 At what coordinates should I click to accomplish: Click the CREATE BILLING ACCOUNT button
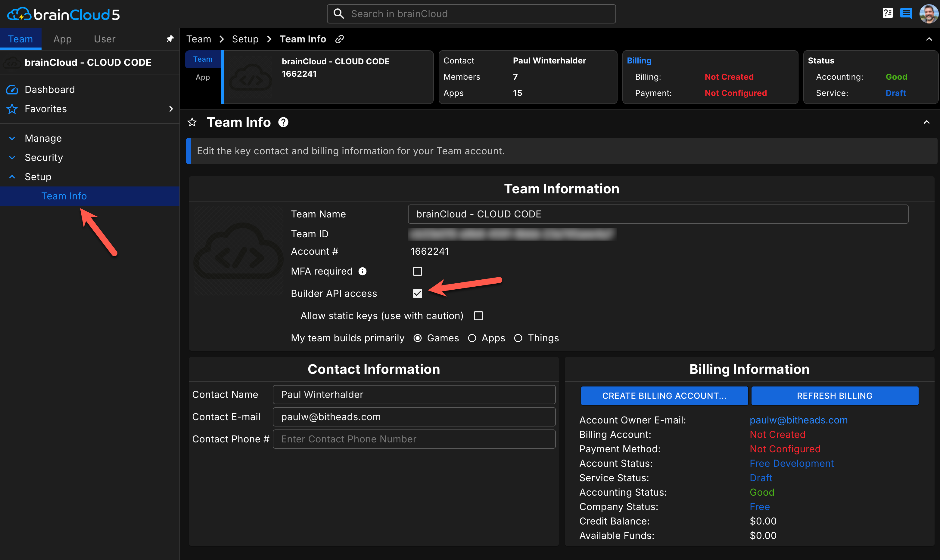pos(664,395)
